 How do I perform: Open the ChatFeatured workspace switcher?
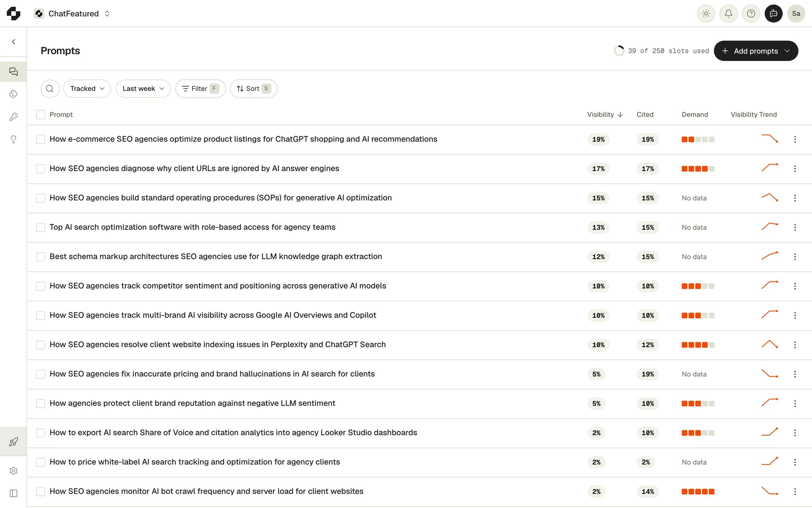click(x=72, y=14)
